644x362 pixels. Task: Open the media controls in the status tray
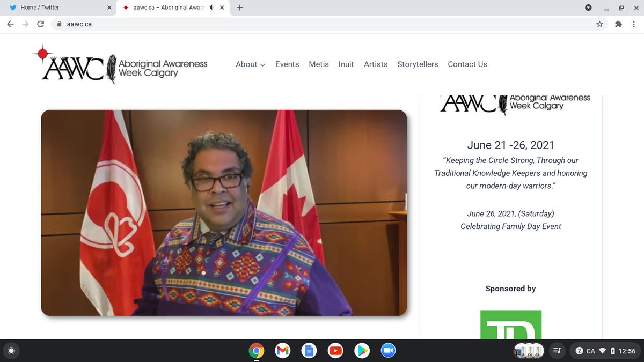[557, 351]
